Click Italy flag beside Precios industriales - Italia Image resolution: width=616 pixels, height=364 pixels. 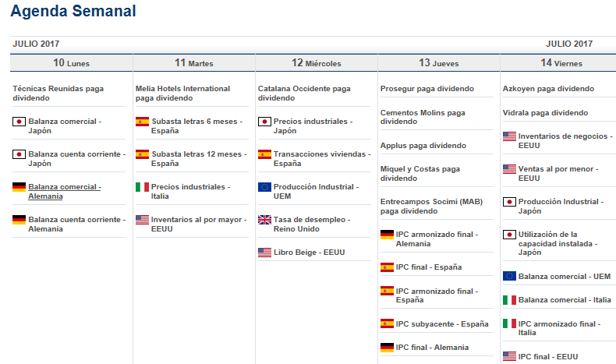142,187
